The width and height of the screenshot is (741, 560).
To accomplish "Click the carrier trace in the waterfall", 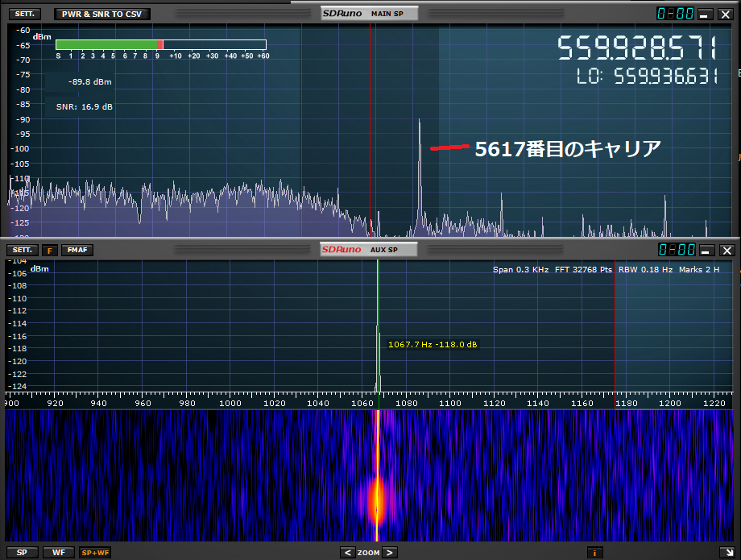I will [377, 475].
